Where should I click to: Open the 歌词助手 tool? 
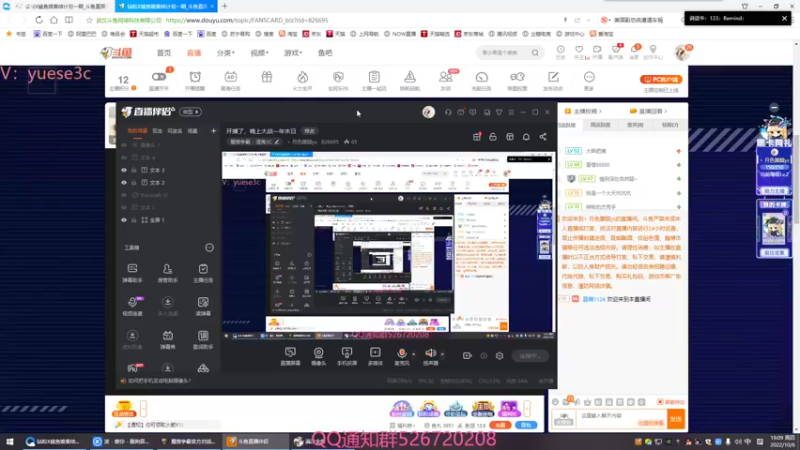tap(203, 339)
